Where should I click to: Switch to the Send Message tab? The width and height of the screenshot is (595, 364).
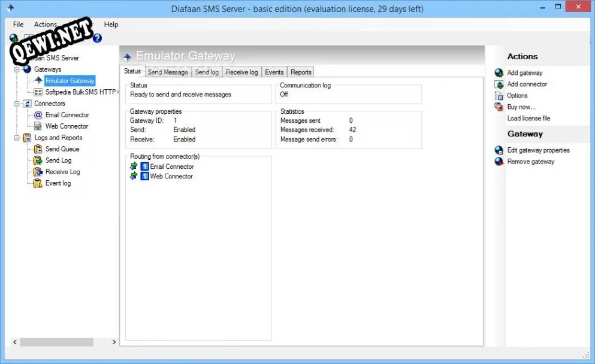pyautogui.click(x=168, y=72)
